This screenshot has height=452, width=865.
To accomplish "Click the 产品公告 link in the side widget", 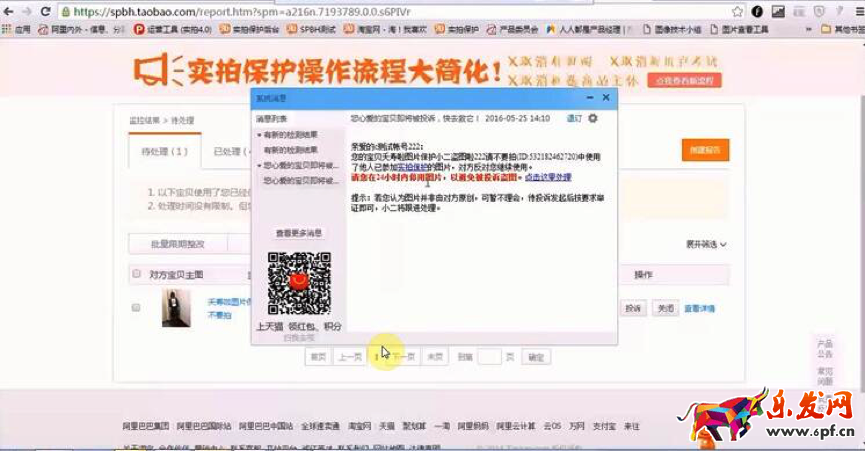I will pos(825,349).
